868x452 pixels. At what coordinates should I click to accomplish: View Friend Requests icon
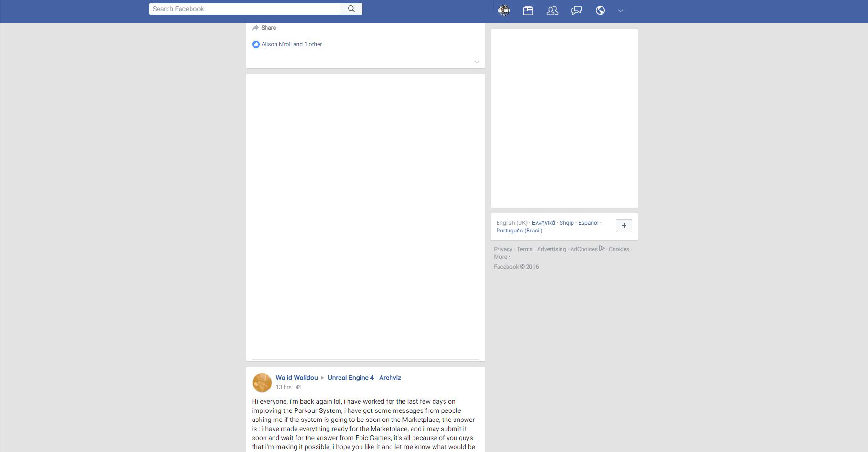552,10
